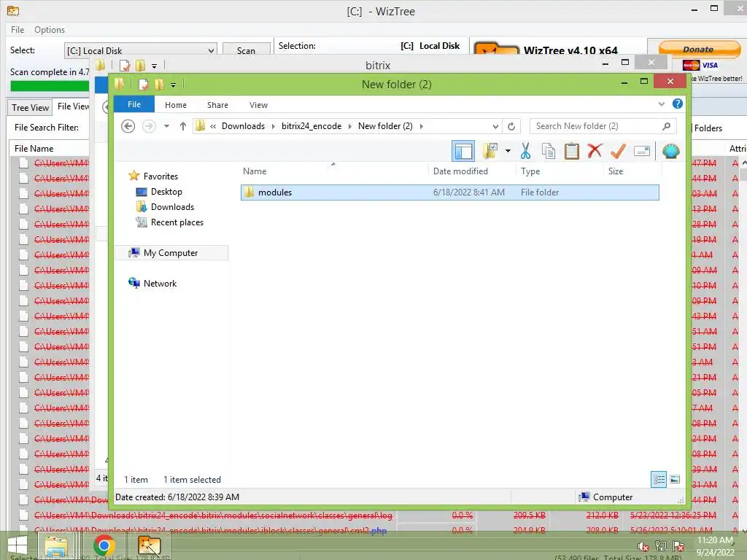Select the modules folder row
This screenshot has width=747, height=560.
click(x=449, y=192)
